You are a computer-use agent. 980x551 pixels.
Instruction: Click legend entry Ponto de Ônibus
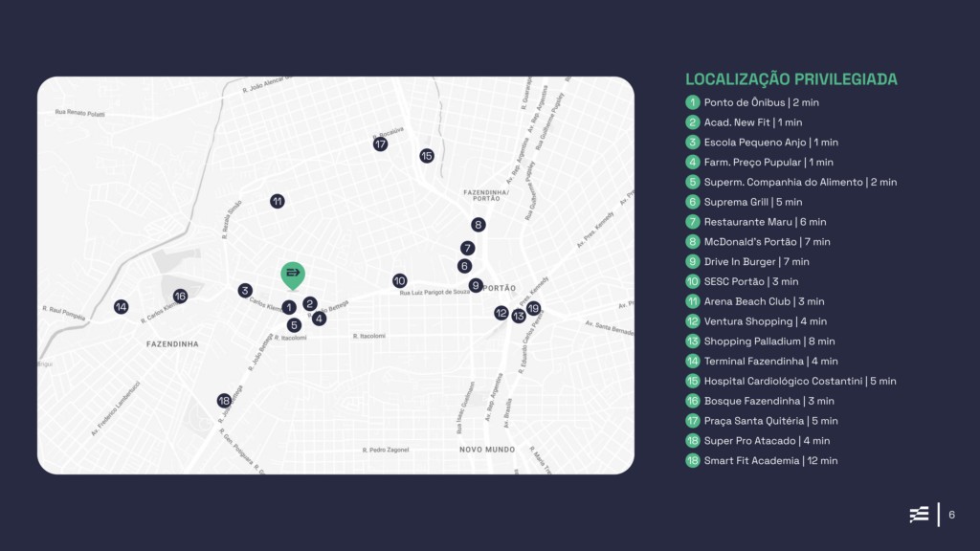point(752,102)
